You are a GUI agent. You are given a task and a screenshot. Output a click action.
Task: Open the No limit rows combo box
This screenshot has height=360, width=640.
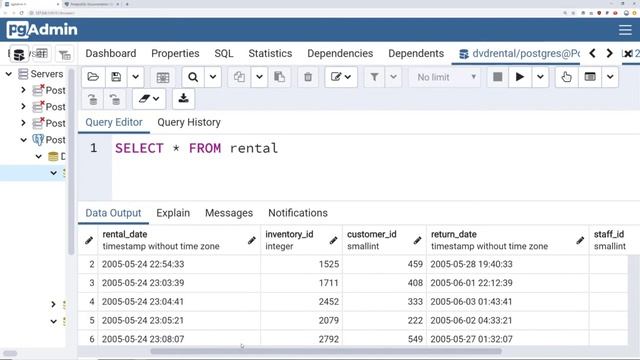446,77
